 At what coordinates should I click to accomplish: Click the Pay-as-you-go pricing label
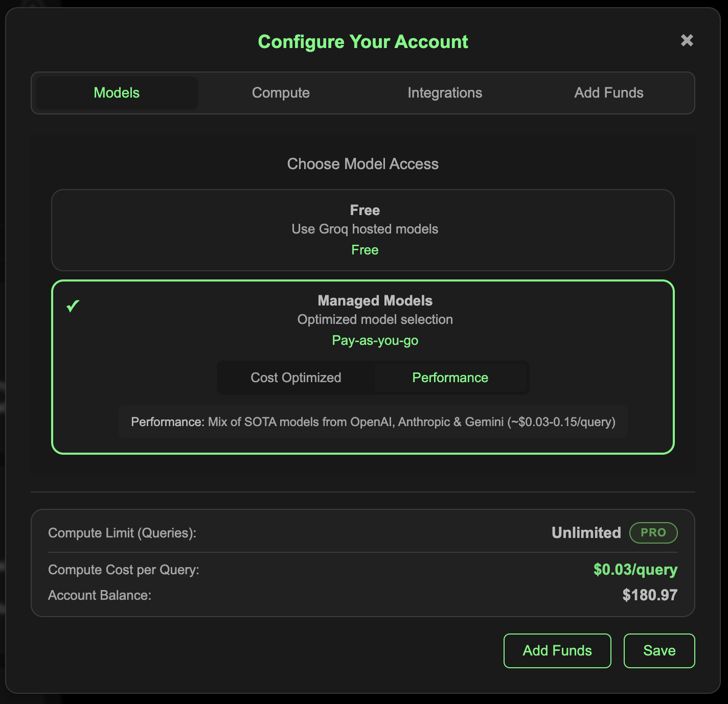pos(375,340)
